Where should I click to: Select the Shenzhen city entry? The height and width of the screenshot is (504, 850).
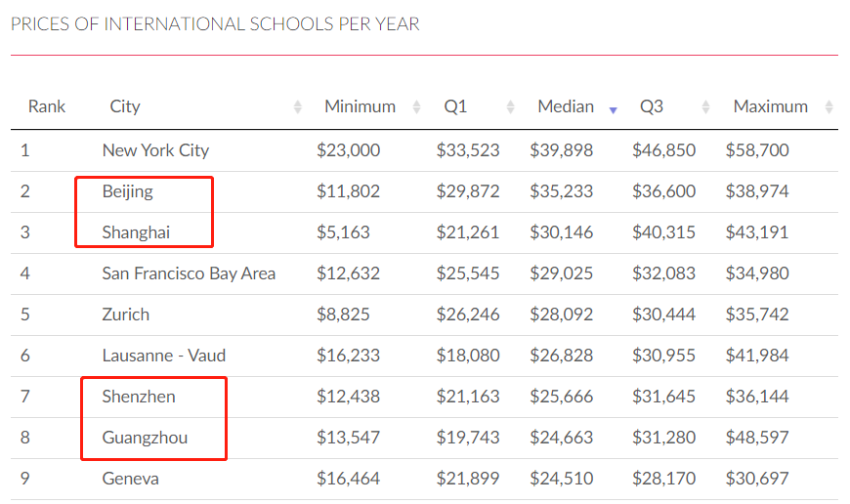pyautogui.click(x=139, y=397)
